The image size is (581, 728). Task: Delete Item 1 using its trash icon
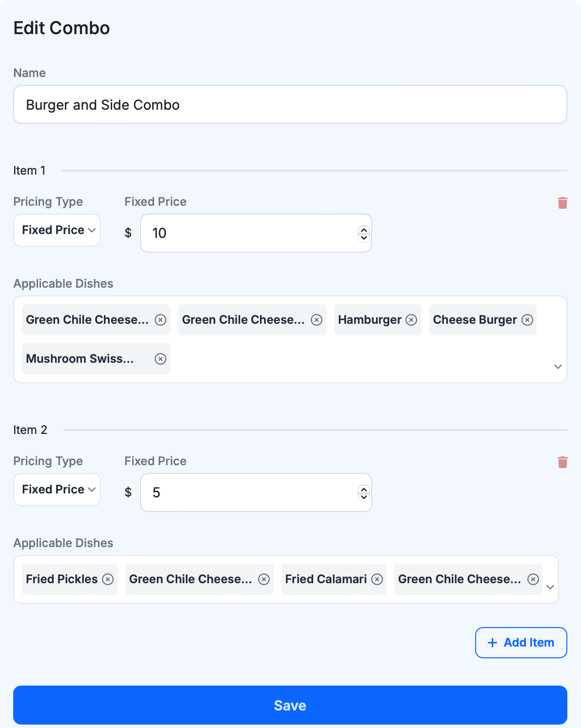(x=562, y=203)
